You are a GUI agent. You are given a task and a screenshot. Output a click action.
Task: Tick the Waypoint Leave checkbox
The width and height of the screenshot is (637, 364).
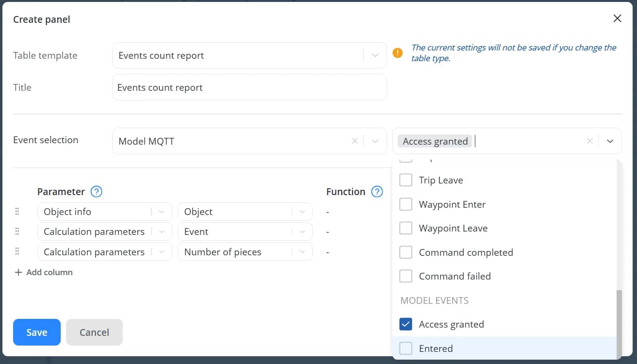[405, 228]
